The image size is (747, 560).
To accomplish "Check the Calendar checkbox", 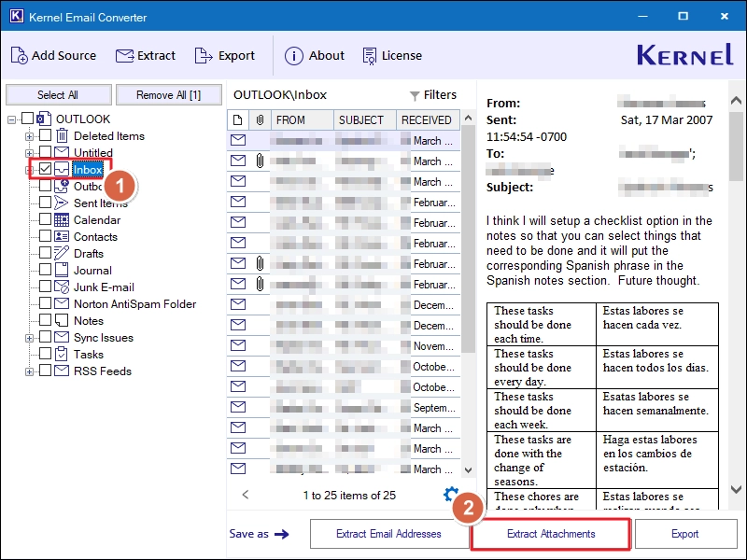I will point(45,219).
